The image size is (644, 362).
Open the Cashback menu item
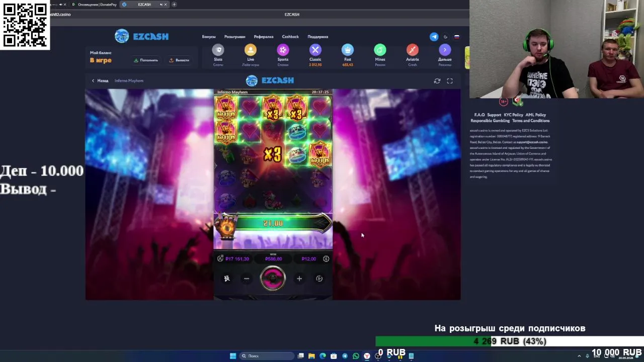290,37
